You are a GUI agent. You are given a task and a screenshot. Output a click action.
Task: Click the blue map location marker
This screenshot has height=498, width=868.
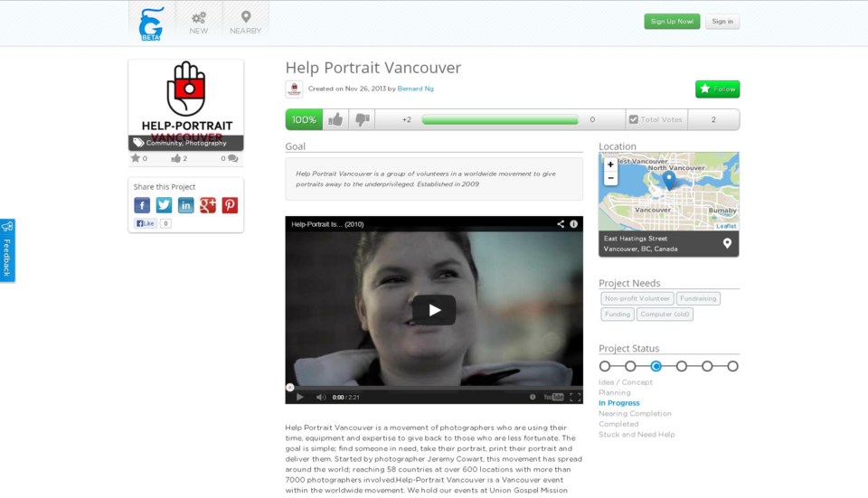tap(669, 180)
